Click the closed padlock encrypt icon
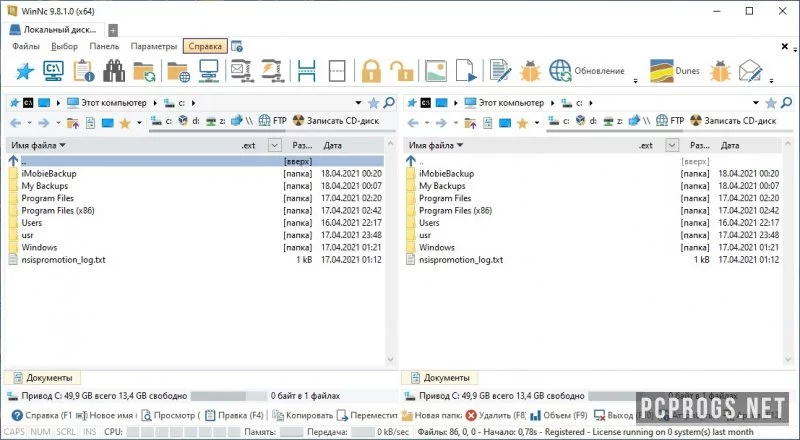800x440 pixels. pos(371,71)
